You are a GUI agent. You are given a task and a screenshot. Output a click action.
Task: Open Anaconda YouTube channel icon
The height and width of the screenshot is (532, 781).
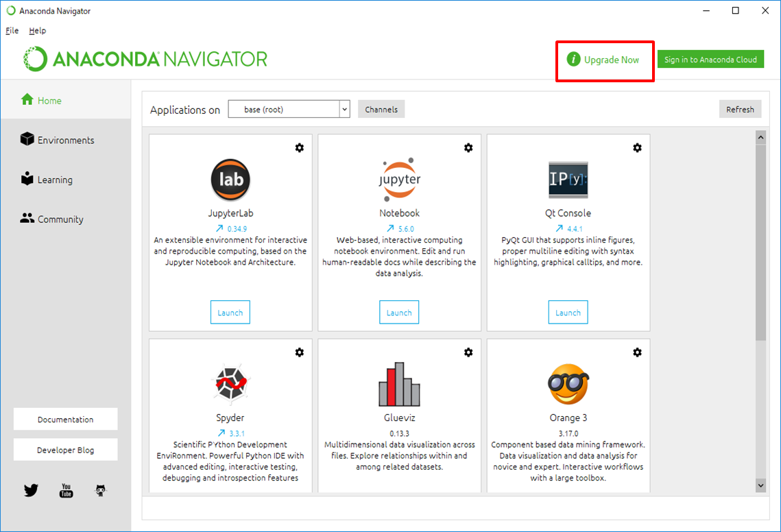coord(67,491)
